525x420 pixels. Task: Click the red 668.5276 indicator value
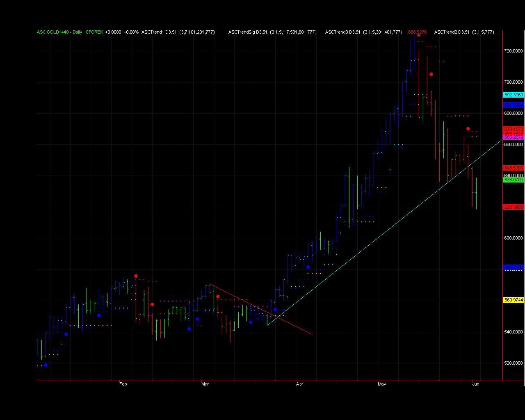[x=417, y=32]
